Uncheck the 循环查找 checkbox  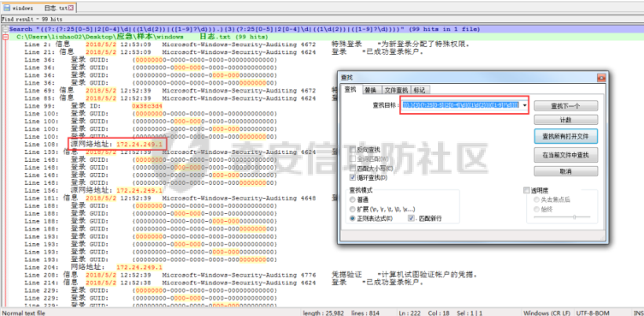(x=352, y=177)
